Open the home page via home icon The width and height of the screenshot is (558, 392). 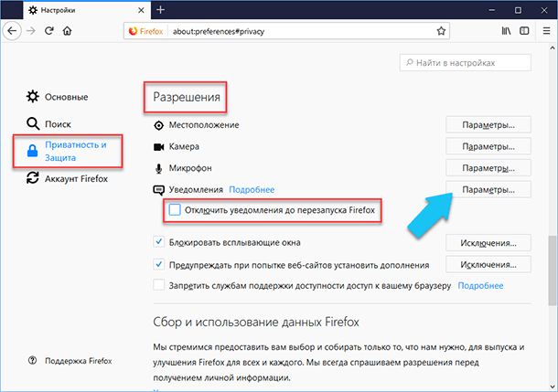click(x=68, y=31)
